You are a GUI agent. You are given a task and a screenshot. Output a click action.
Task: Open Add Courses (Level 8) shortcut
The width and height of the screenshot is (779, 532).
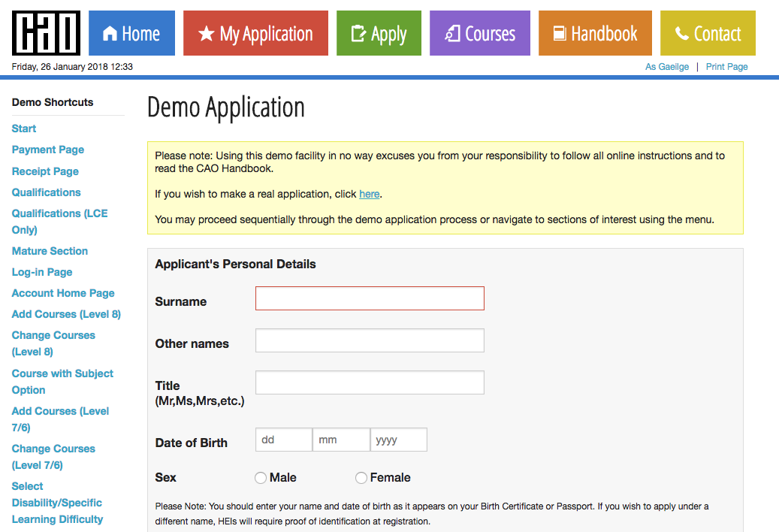click(66, 314)
